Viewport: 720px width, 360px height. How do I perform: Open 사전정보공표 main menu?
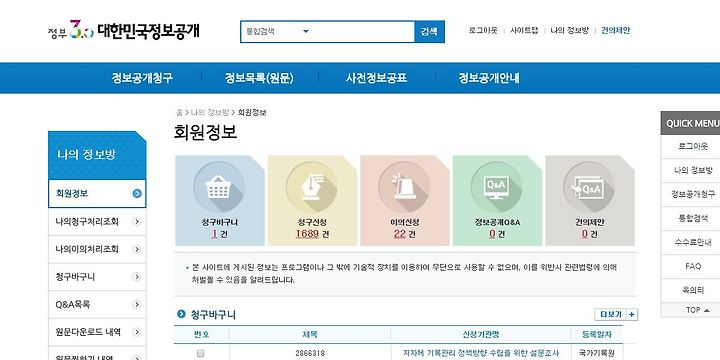point(377,78)
